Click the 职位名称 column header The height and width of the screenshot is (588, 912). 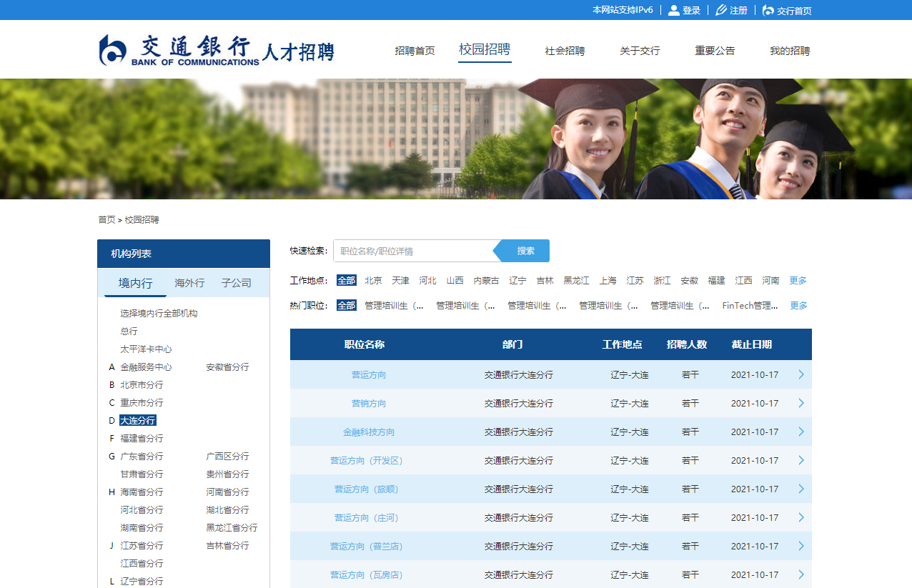point(365,344)
